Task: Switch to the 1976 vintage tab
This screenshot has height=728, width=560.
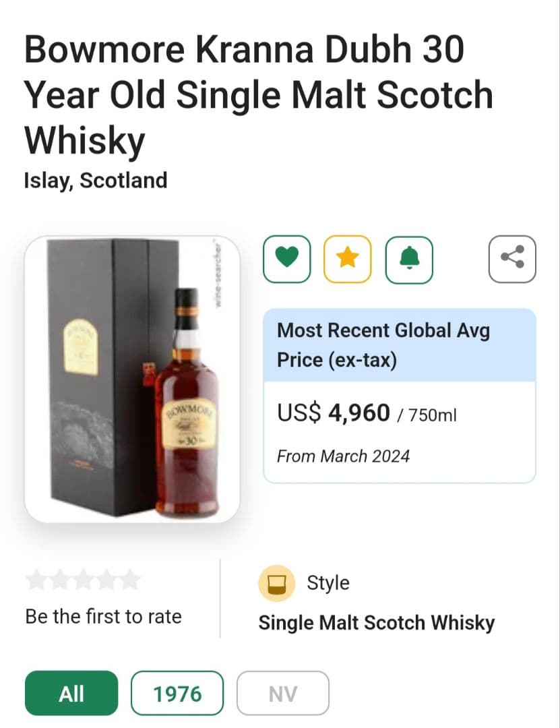Action: [177, 693]
